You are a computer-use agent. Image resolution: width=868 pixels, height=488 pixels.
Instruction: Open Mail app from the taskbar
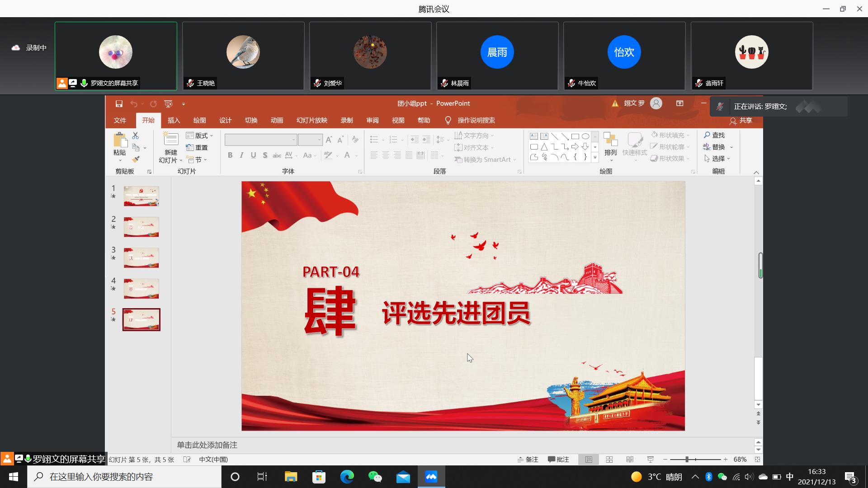[403, 477]
